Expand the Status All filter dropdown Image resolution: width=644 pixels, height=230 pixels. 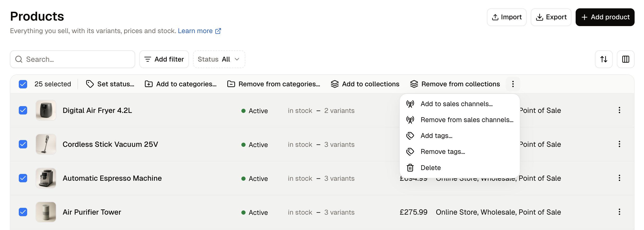click(219, 59)
